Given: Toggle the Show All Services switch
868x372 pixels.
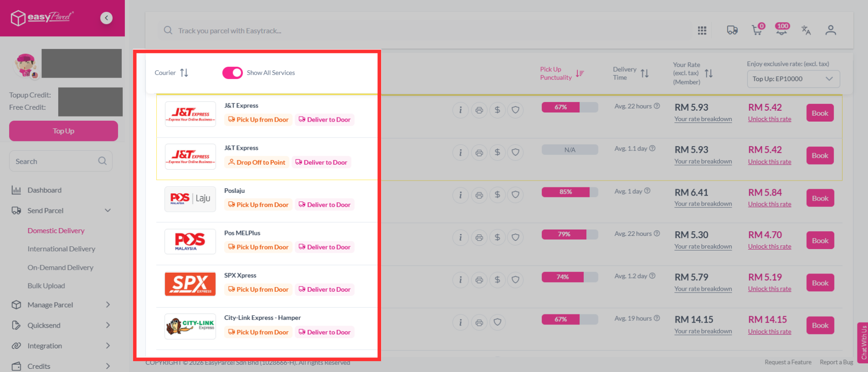Looking at the screenshot, I should point(233,73).
